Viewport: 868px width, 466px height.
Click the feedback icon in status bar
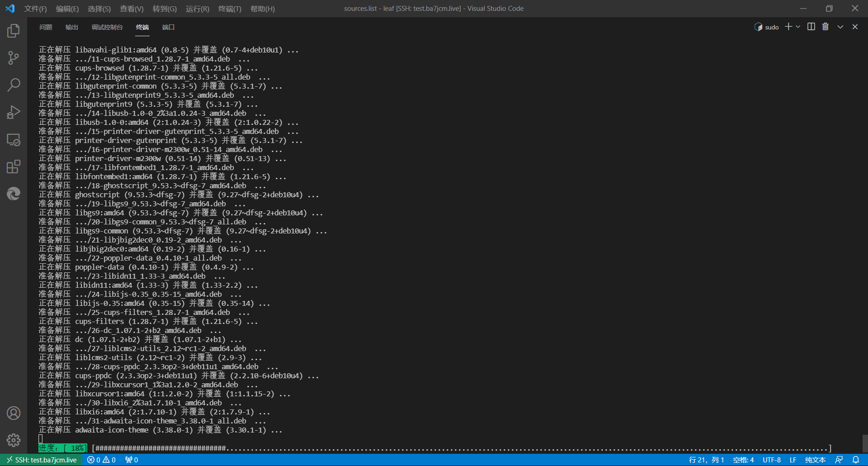[839, 460]
